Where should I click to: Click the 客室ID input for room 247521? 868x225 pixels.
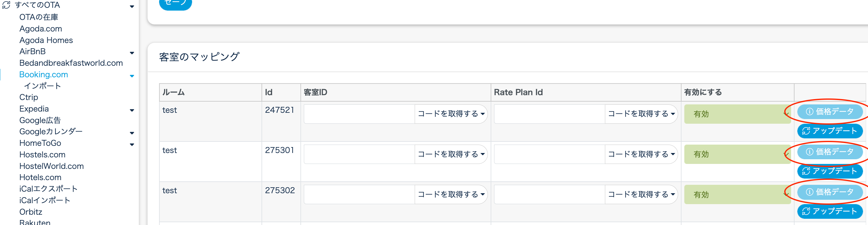(x=359, y=114)
